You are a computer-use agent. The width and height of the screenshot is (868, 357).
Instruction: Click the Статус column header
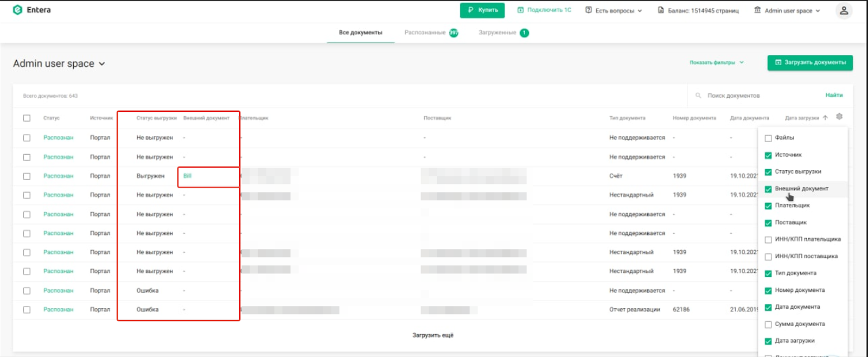click(x=52, y=118)
